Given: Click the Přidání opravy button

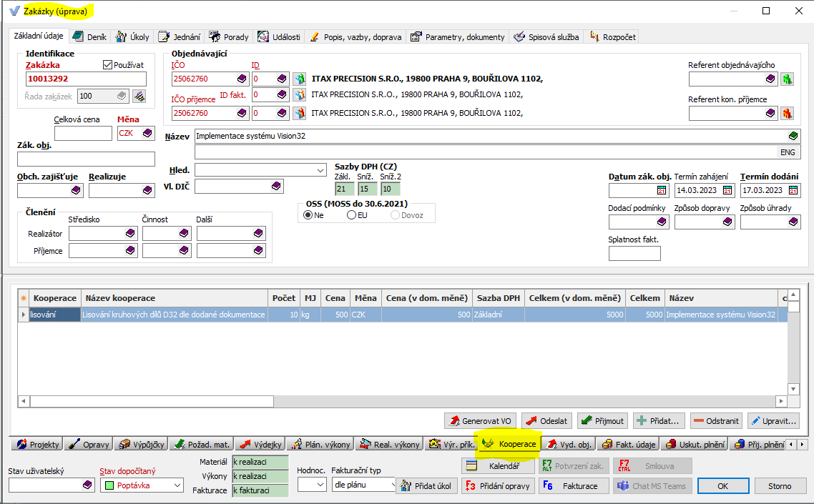Looking at the screenshot, I should [498, 486].
